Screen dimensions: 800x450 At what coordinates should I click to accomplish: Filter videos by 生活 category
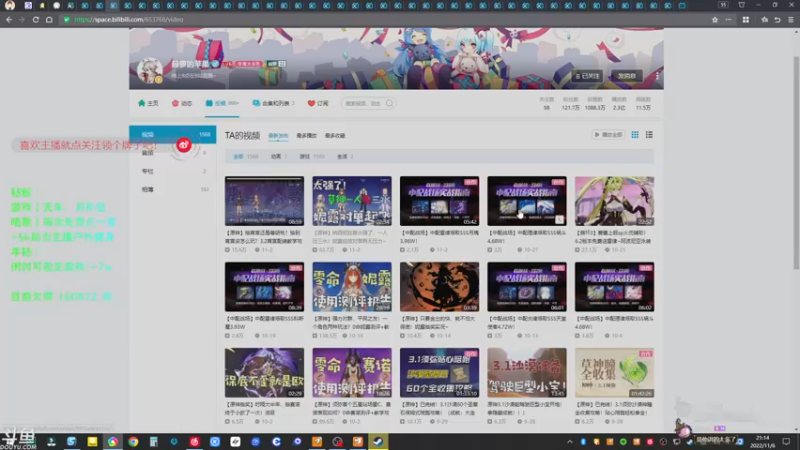coord(345,157)
